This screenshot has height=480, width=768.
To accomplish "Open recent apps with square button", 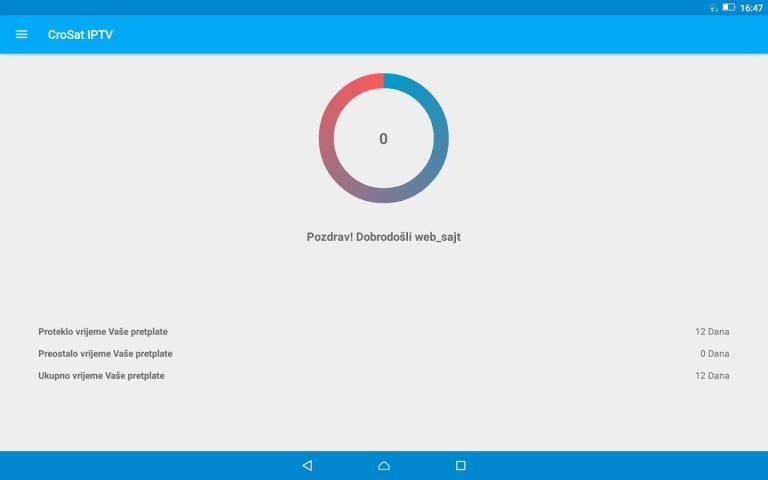I will point(460,465).
